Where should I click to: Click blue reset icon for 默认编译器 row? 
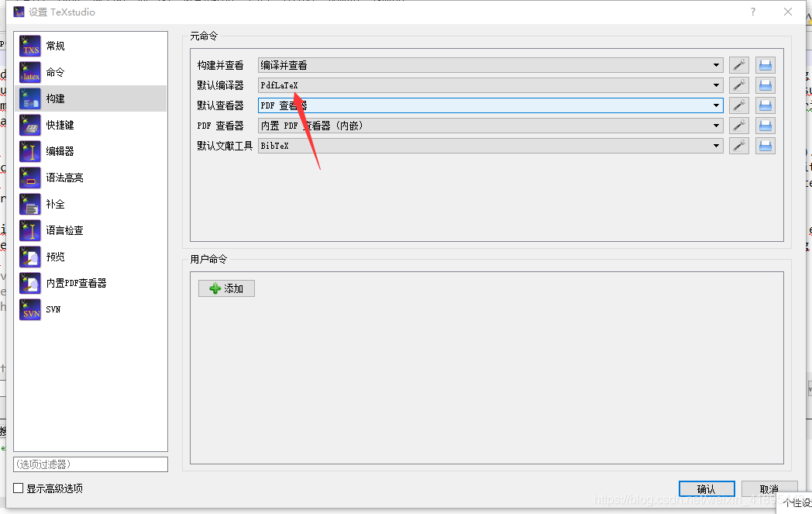tap(766, 85)
